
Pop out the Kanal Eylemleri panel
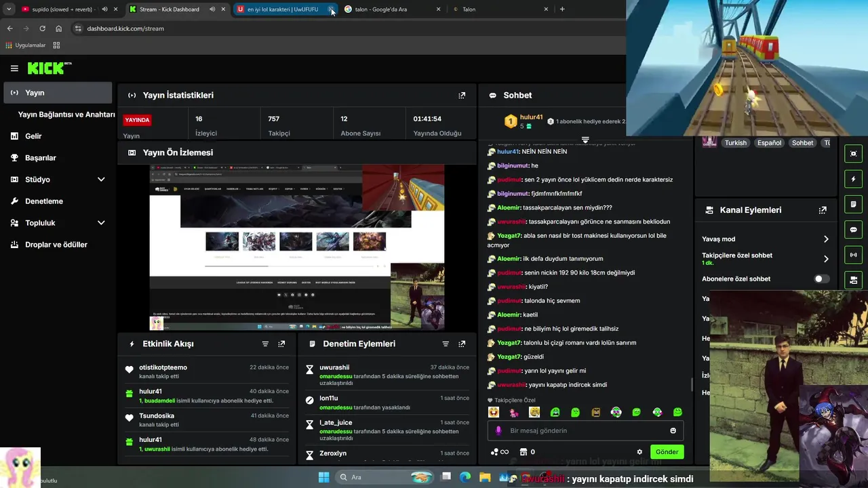tap(823, 210)
